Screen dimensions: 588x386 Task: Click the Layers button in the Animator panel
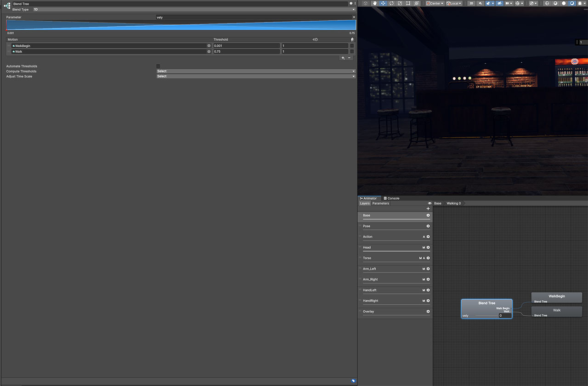[x=364, y=203]
